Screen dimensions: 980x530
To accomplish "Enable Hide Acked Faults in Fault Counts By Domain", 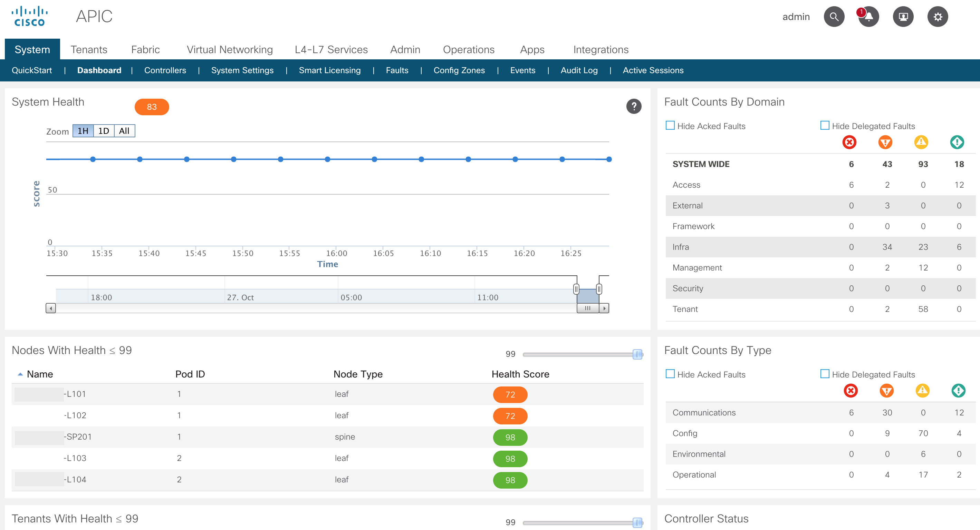I will (670, 126).
